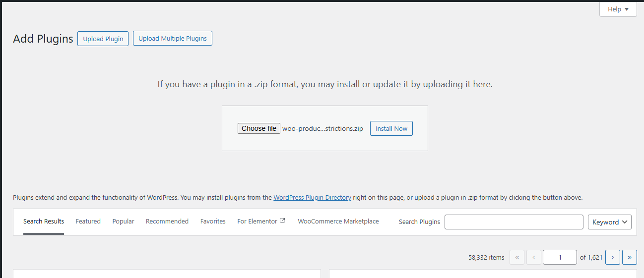Go to next page arrow icon

[613, 257]
